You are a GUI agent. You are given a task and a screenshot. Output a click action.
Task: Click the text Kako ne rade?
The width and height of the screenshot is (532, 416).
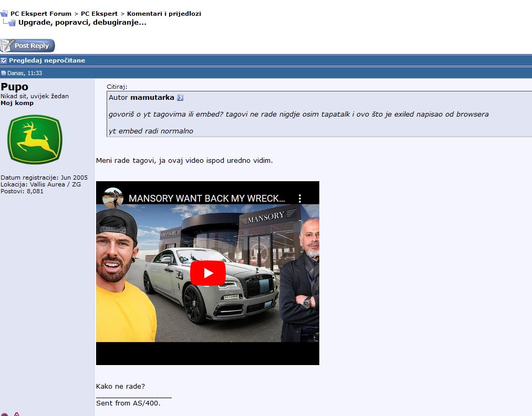click(x=120, y=387)
